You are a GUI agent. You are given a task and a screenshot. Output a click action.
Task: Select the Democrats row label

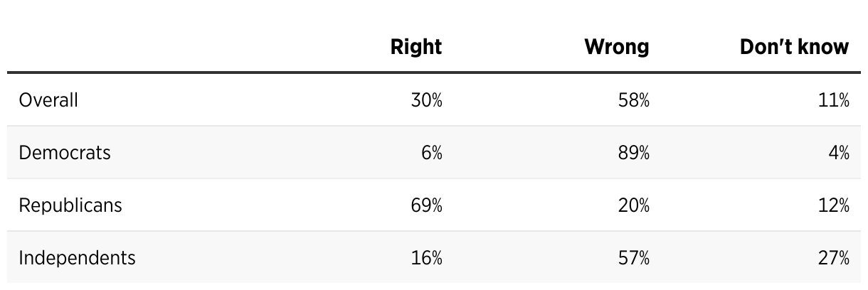point(65,152)
